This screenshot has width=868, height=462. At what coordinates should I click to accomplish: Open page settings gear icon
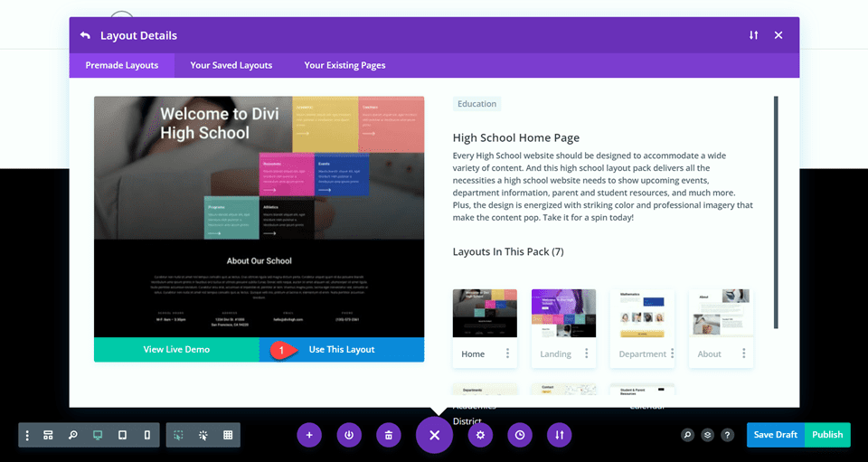[x=480, y=436]
